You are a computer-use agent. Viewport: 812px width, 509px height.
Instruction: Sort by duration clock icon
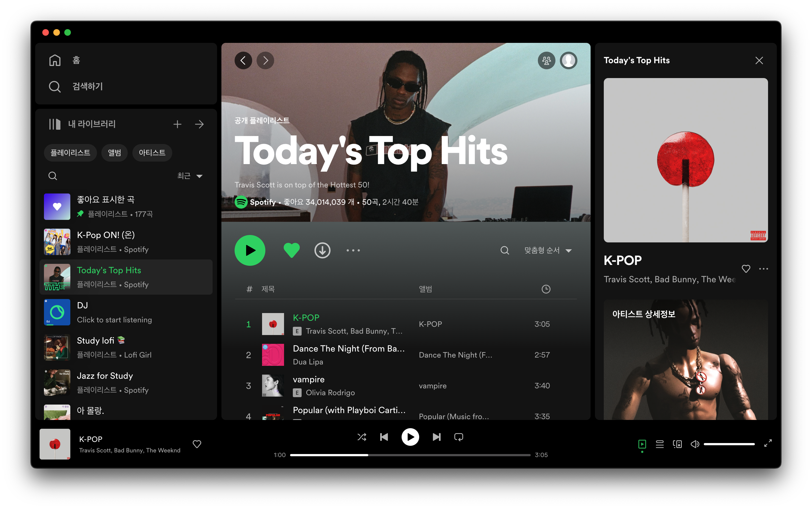click(x=546, y=289)
